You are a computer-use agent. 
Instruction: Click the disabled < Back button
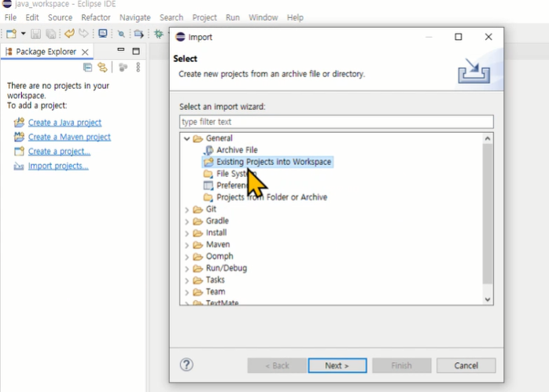pyautogui.click(x=277, y=365)
